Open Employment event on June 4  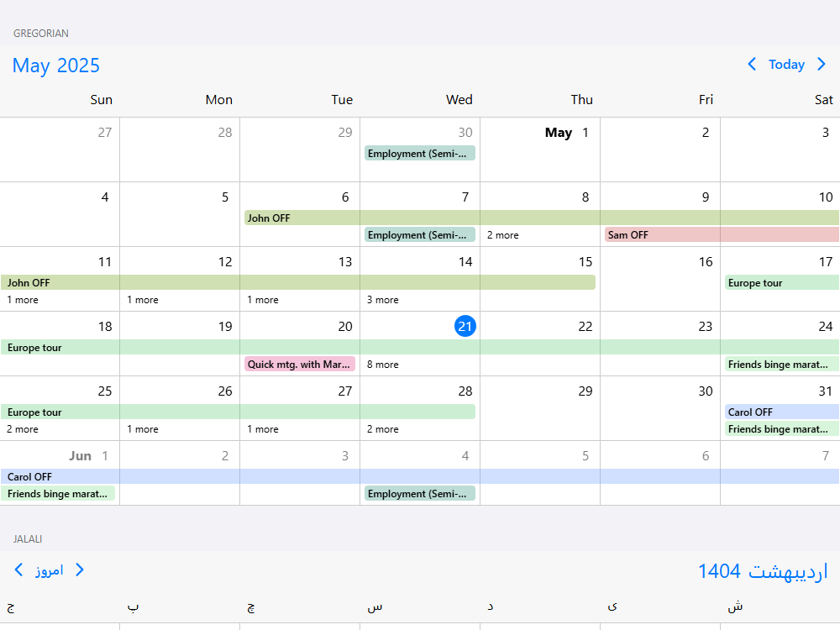click(420, 493)
